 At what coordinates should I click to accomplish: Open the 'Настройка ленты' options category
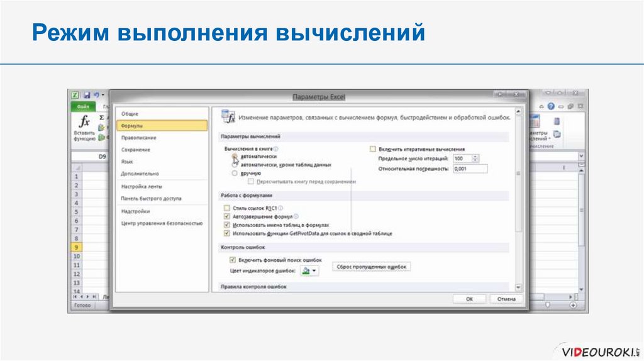[x=162, y=186]
